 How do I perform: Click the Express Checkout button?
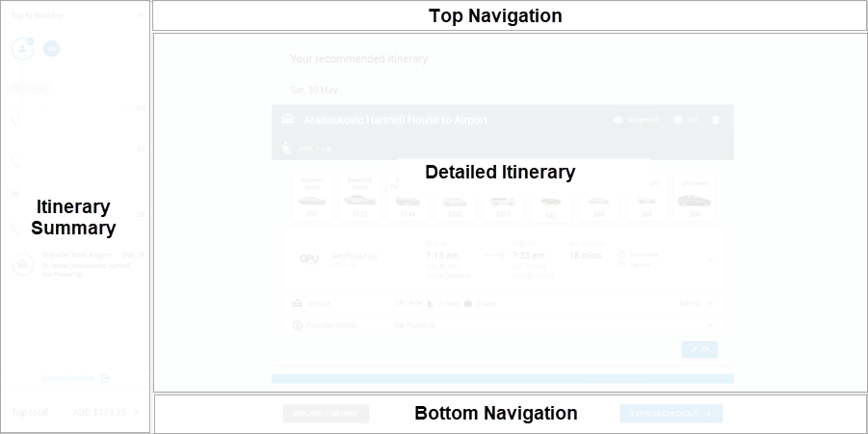[x=671, y=414]
